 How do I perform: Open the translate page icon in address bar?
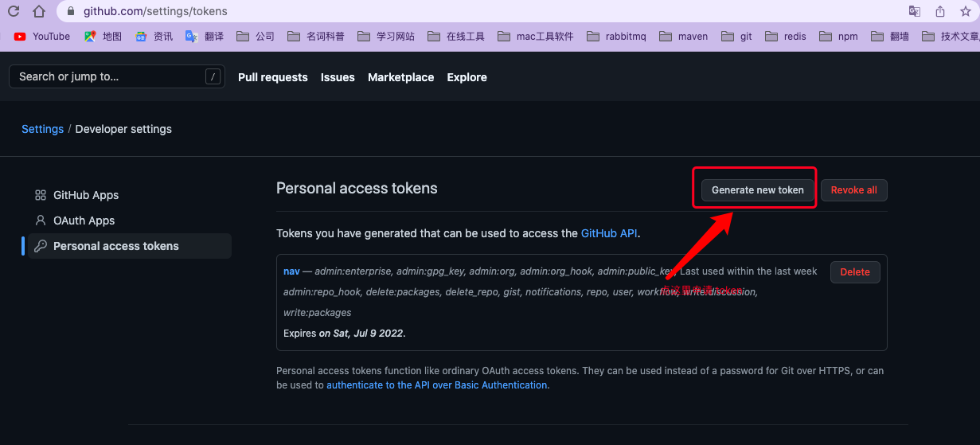[915, 11]
